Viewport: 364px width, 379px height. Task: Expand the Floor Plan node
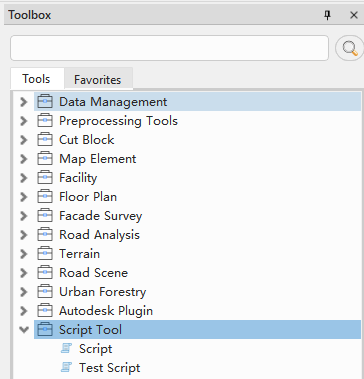24,197
